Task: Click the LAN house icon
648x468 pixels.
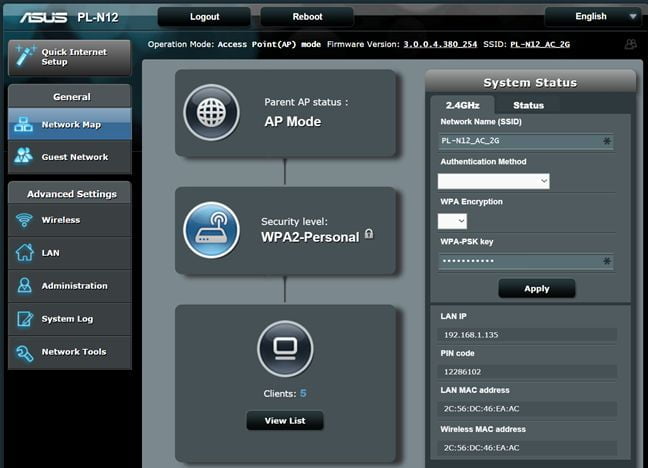Action: (x=24, y=253)
